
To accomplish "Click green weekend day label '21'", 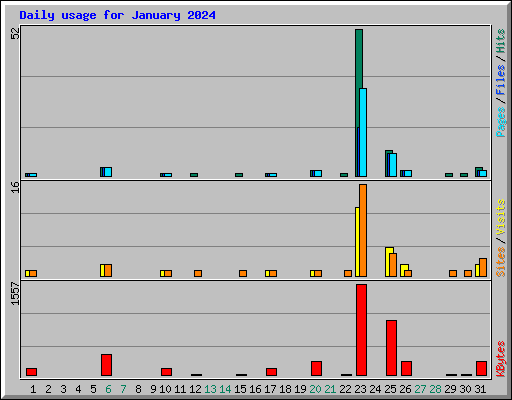I will pyautogui.click(x=330, y=389).
